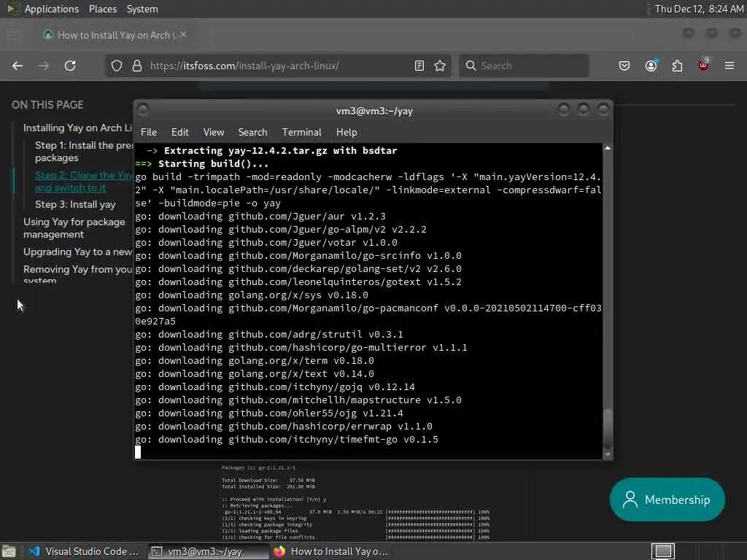This screenshot has height=560, width=747.
Task: Click the 'Extracting yay-12.4.2.tar.gz with bsdtar' line
Action: [x=271, y=150]
